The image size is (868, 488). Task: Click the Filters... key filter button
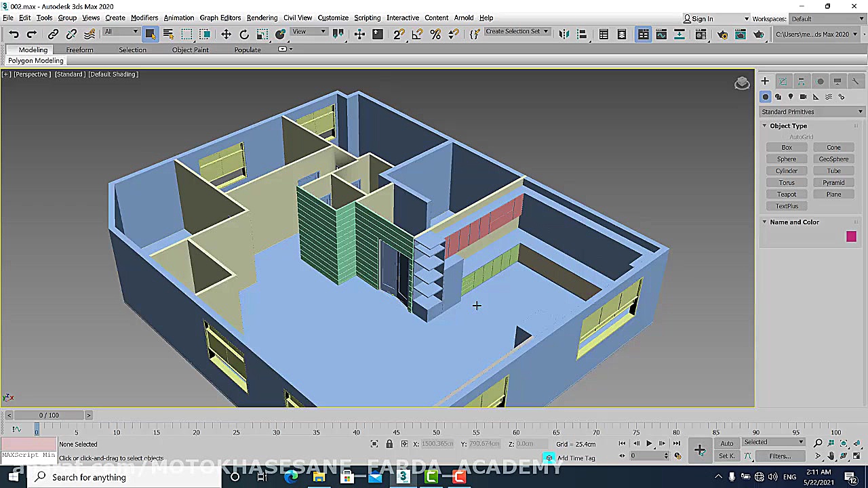pos(779,456)
